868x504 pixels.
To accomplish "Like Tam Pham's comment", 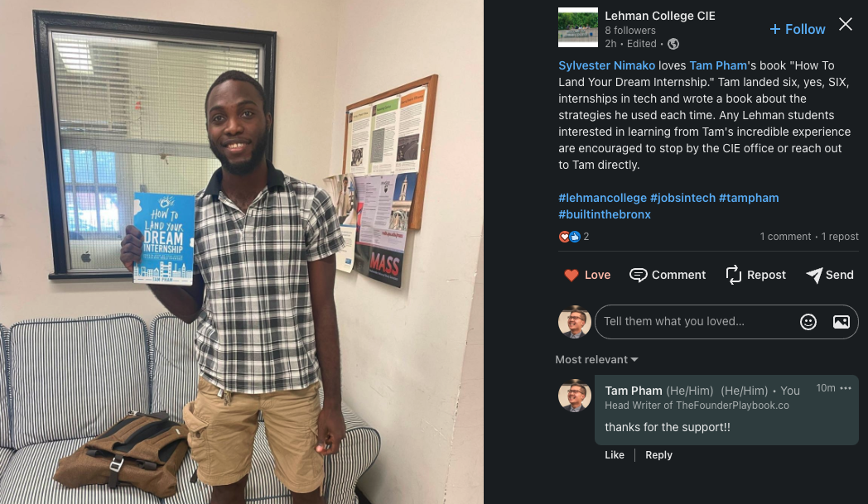I will pos(615,455).
